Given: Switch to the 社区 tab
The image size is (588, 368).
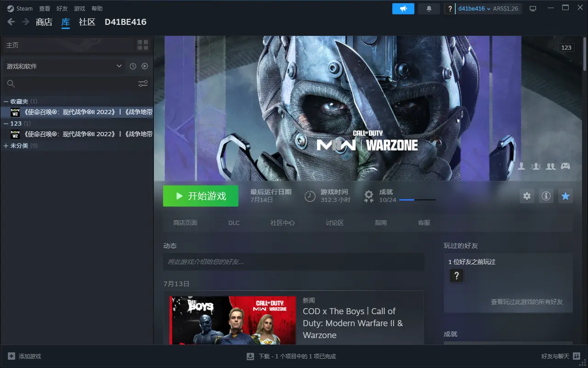Looking at the screenshot, I should point(87,22).
